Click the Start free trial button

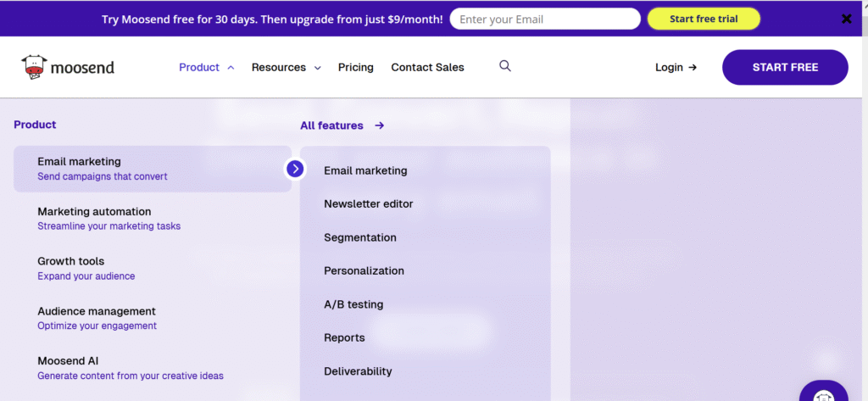pyautogui.click(x=703, y=19)
